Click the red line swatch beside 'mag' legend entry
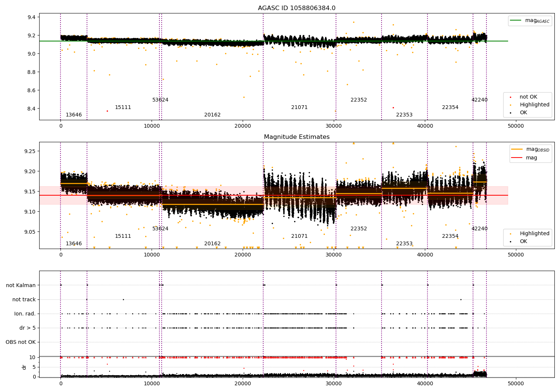The width and height of the screenshot is (560, 392). click(517, 158)
